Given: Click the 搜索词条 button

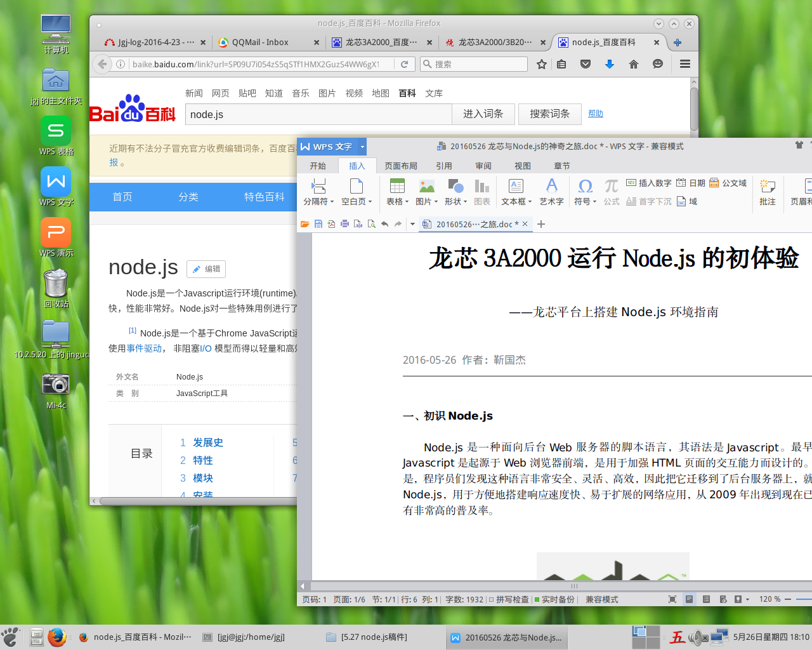Looking at the screenshot, I should pyautogui.click(x=550, y=114).
